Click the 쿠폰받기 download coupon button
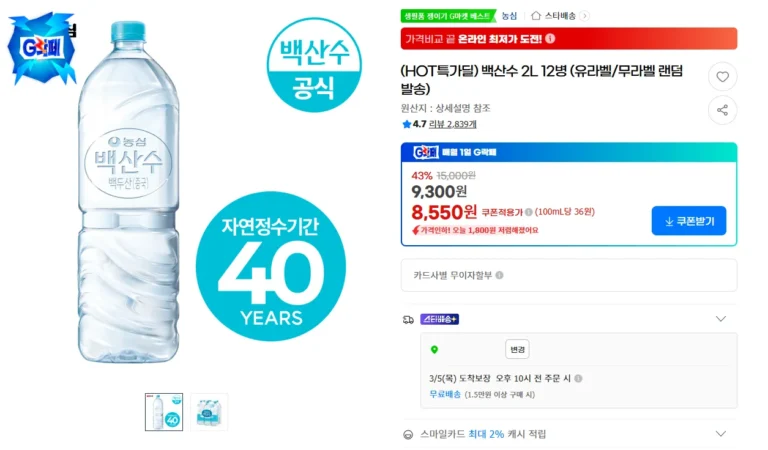This screenshot has height=450, width=768. (x=688, y=220)
